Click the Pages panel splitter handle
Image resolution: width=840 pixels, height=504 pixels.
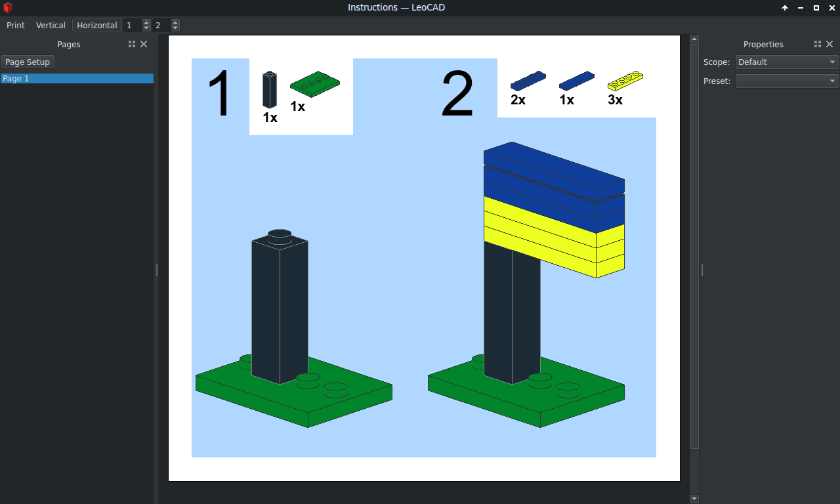[x=157, y=270]
